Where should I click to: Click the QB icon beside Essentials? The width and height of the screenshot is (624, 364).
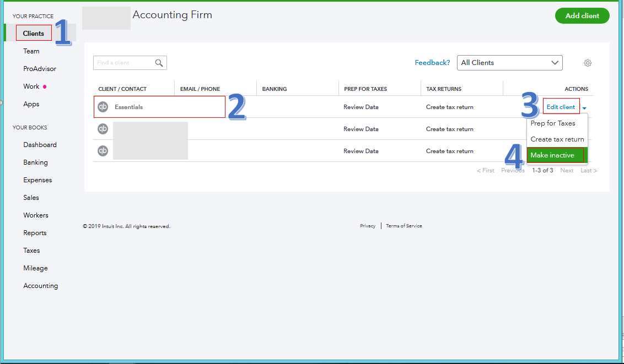coord(103,107)
